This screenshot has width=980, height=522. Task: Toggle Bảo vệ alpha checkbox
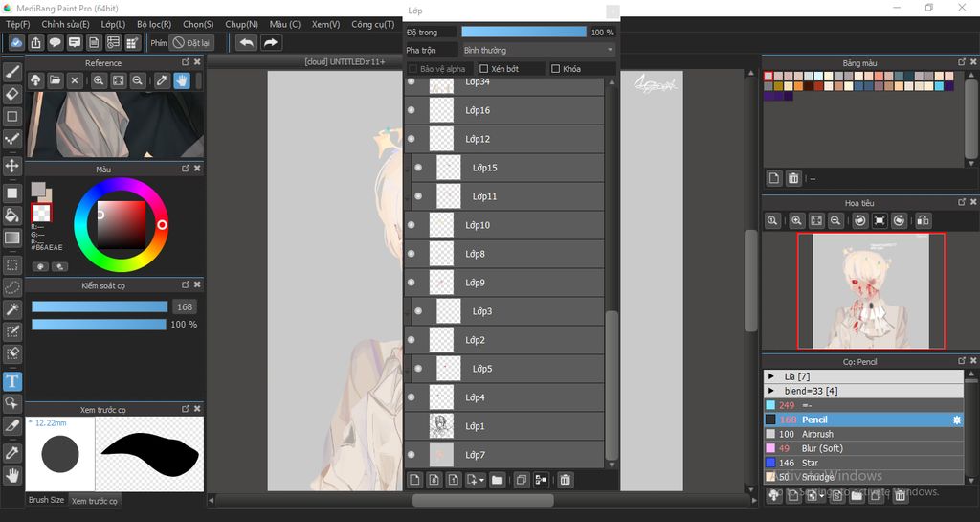[x=412, y=69]
